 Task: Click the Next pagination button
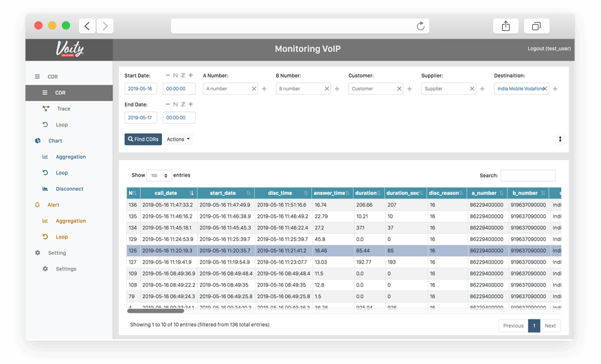[549, 326]
